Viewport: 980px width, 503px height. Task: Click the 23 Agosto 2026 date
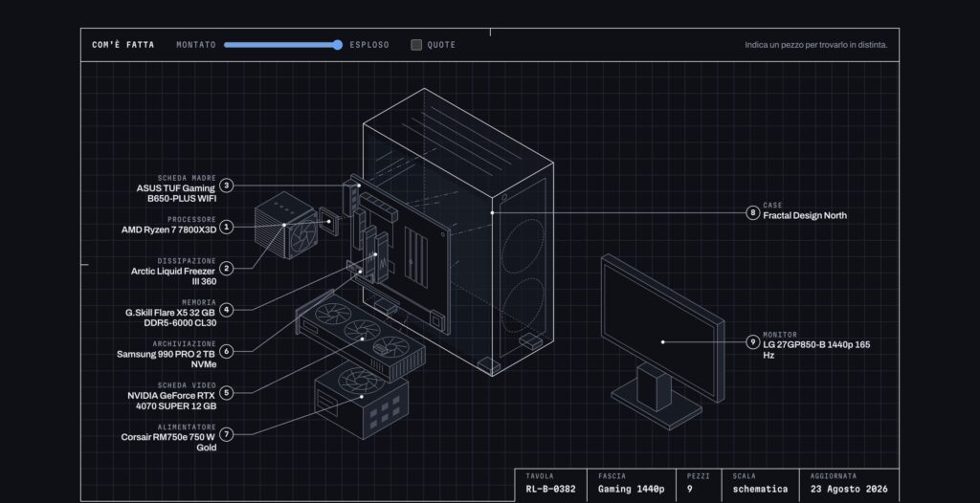[849, 490]
